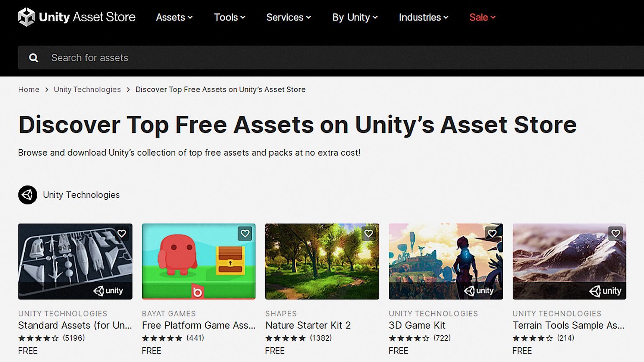This screenshot has width=644, height=362.
Task: Toggle the heart on Free Platform Game Assets
Action: pyautogui.click(x=245, y=234)
